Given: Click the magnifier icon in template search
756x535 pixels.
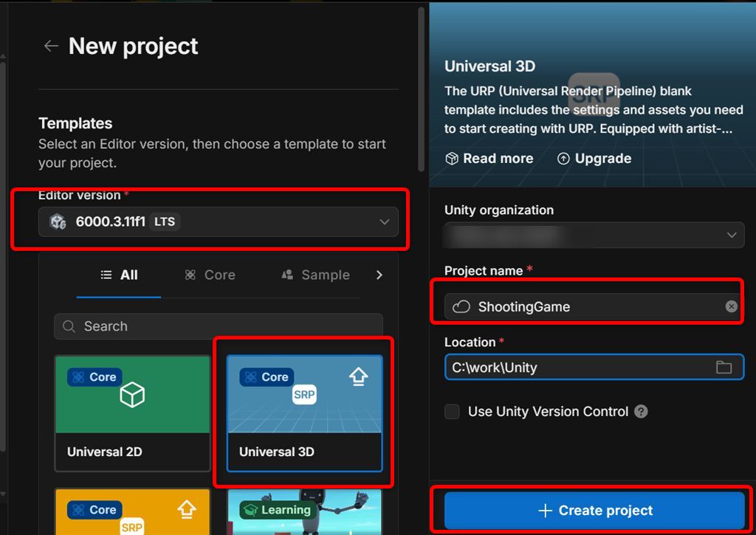Looking at the screenshot, I should click(69, 326).
